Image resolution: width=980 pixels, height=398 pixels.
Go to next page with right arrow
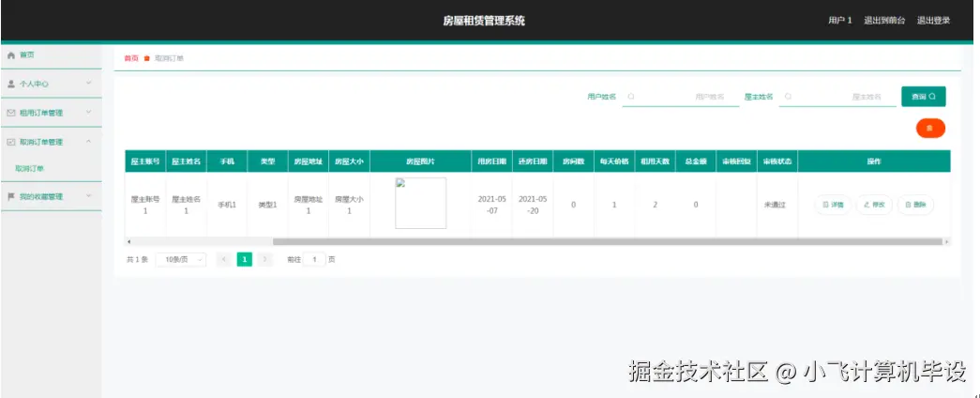[265, 259]
